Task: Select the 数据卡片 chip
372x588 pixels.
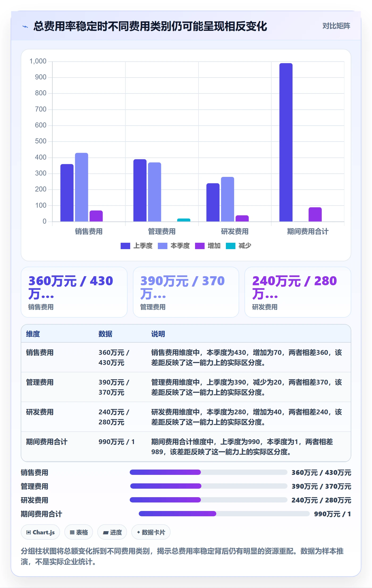Action: coord(151,532)
